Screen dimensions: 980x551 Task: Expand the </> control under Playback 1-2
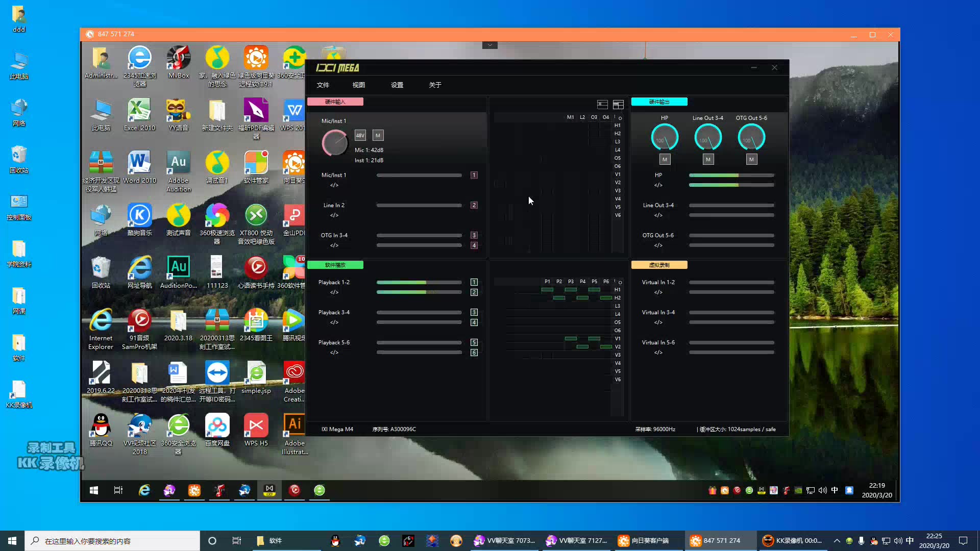pyautogui.click(x=334, y=292)
